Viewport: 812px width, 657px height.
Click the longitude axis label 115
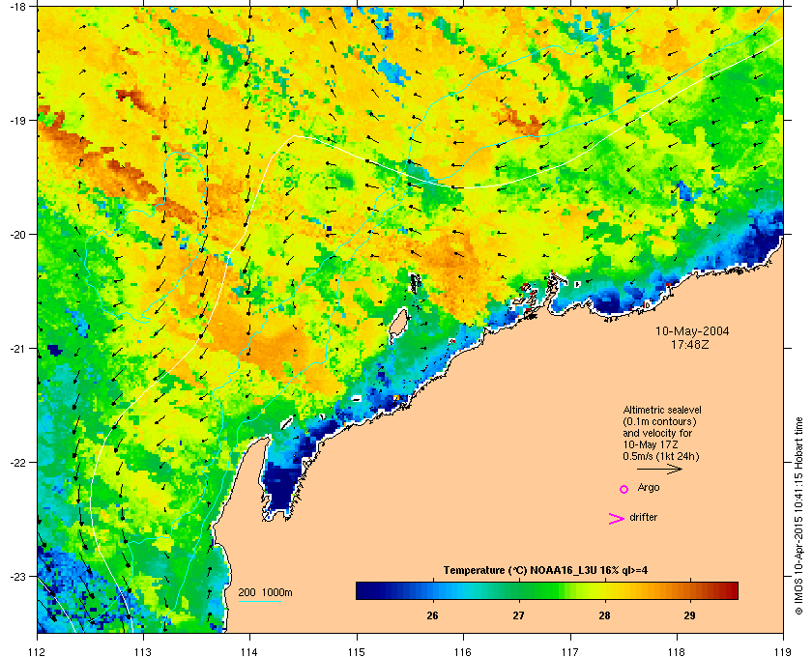click(357, 652)
